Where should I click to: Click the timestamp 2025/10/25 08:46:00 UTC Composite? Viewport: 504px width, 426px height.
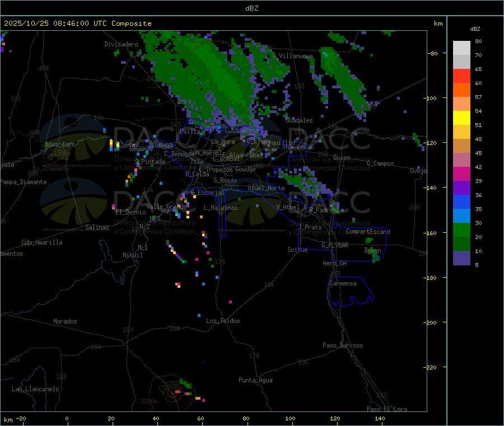[x=78, y=24]
